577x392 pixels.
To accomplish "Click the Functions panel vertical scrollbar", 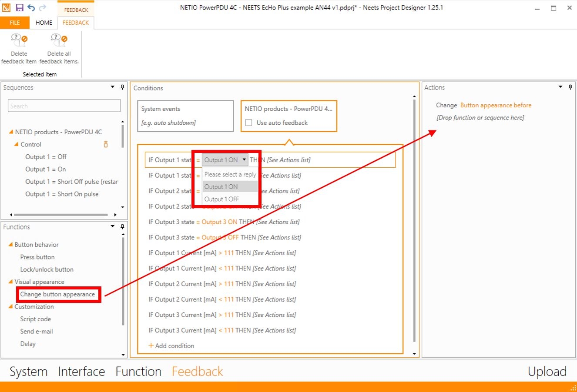I will click(123, 281).
